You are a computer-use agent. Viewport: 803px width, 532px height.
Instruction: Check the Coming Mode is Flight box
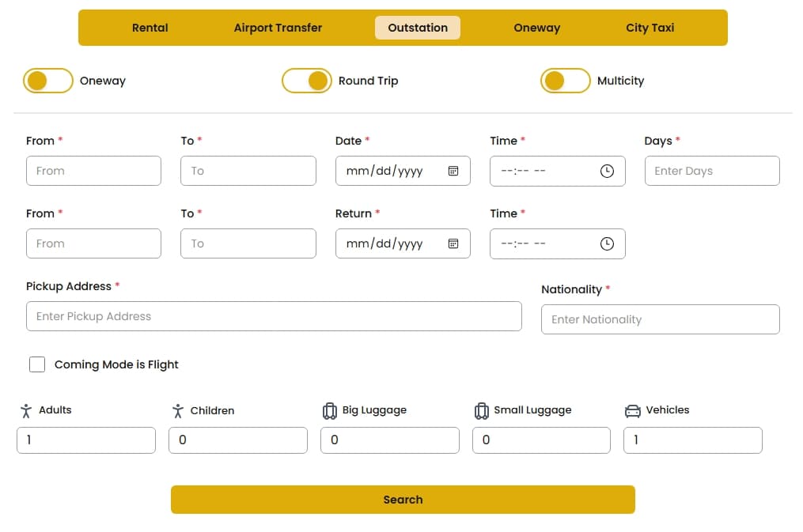click(x=37, y=364)
